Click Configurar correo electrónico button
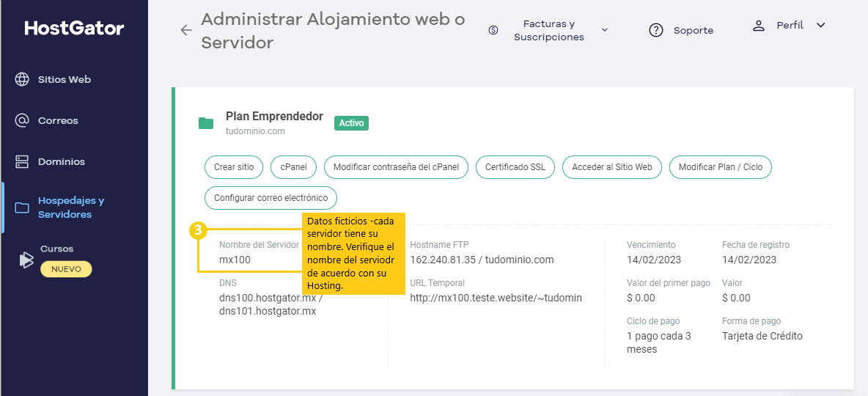 click(271, 198)
